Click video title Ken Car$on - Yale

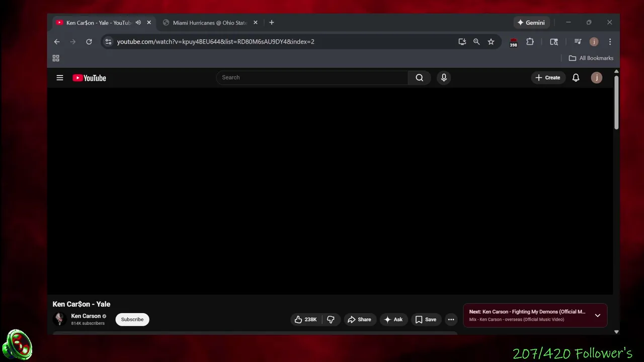point(82,304)
